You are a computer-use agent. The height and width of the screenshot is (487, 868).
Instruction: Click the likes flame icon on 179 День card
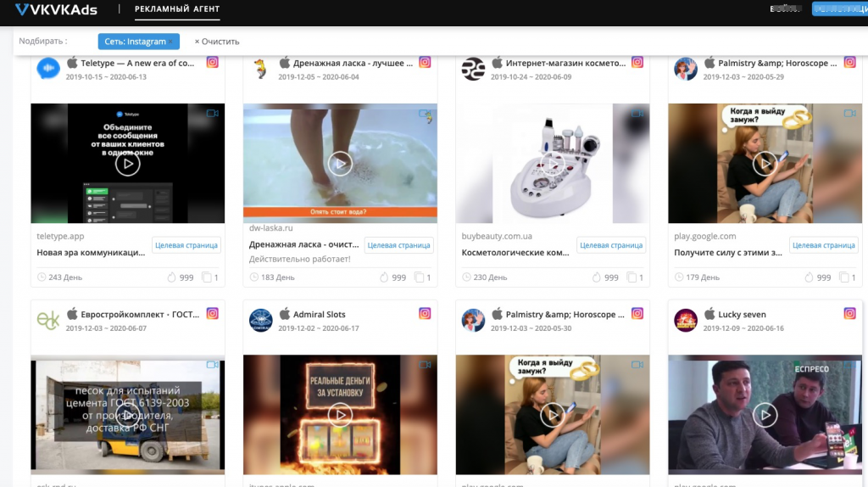[810, 277]
